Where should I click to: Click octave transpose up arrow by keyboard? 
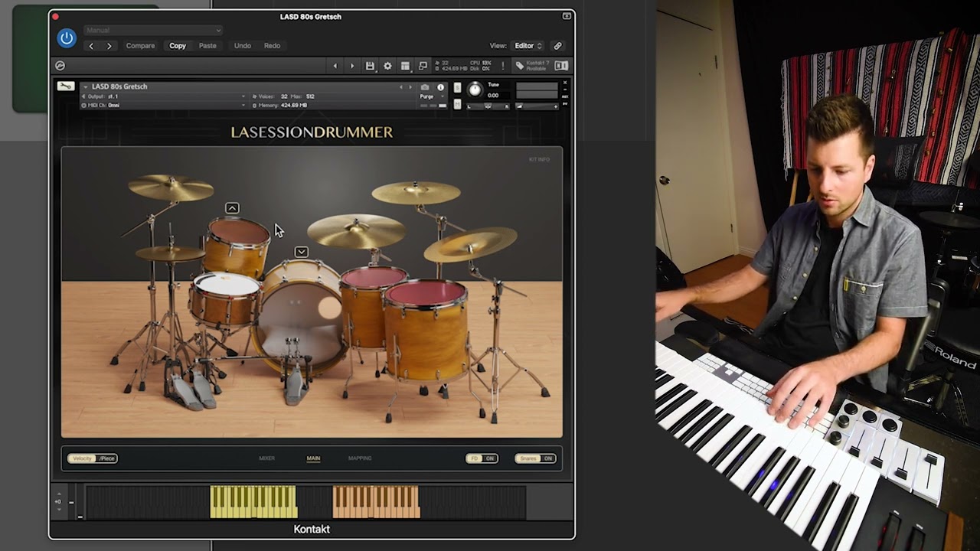[x=59, y=494]
